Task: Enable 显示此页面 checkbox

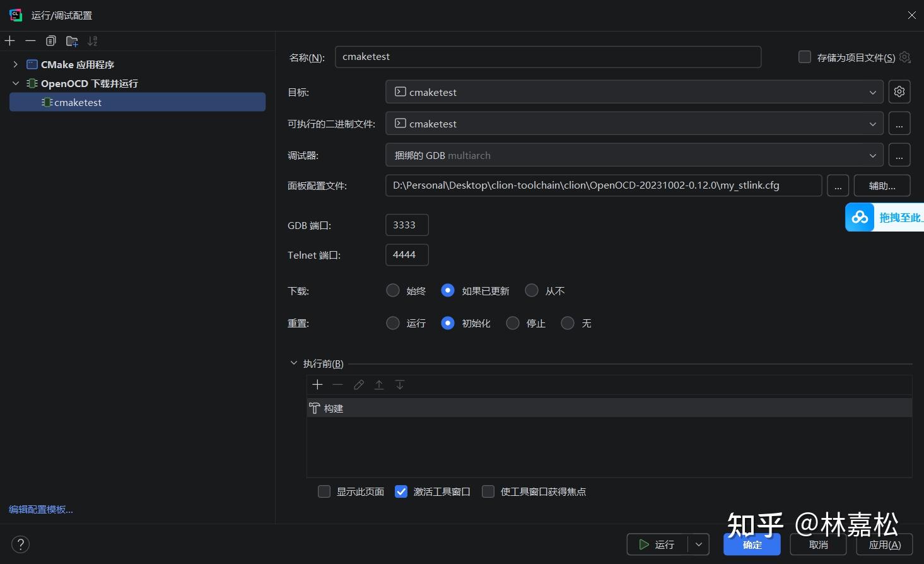Action: tap(324, 491)
